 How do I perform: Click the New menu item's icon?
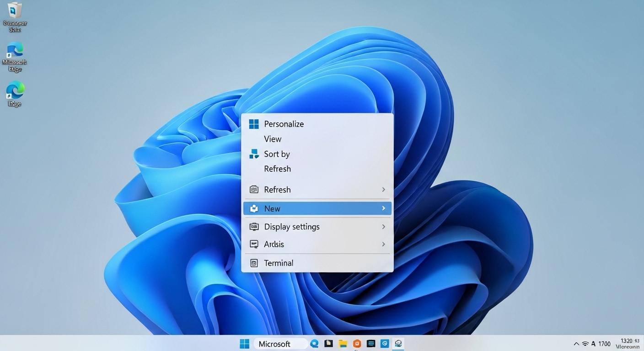click(254, 208)
